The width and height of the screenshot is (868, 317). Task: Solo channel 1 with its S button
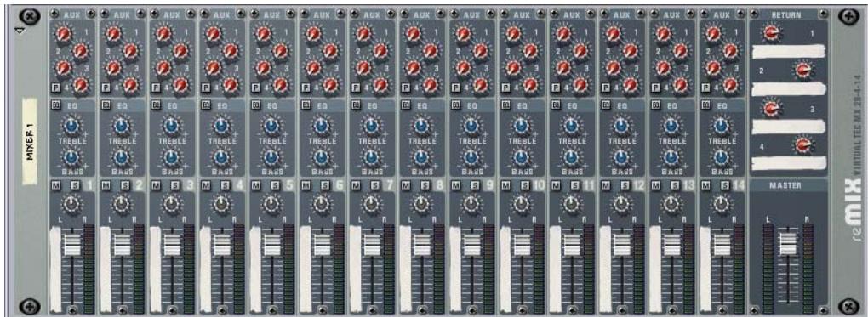click(75, 184)
